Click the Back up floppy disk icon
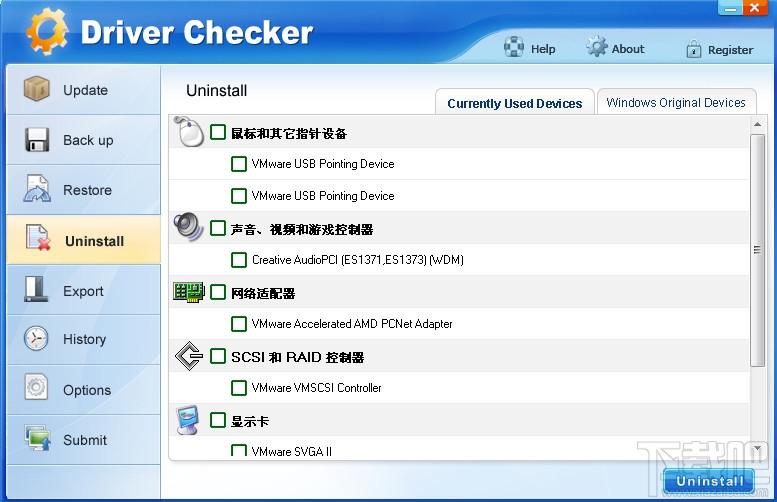777x502 pixels. pos(37,140)
